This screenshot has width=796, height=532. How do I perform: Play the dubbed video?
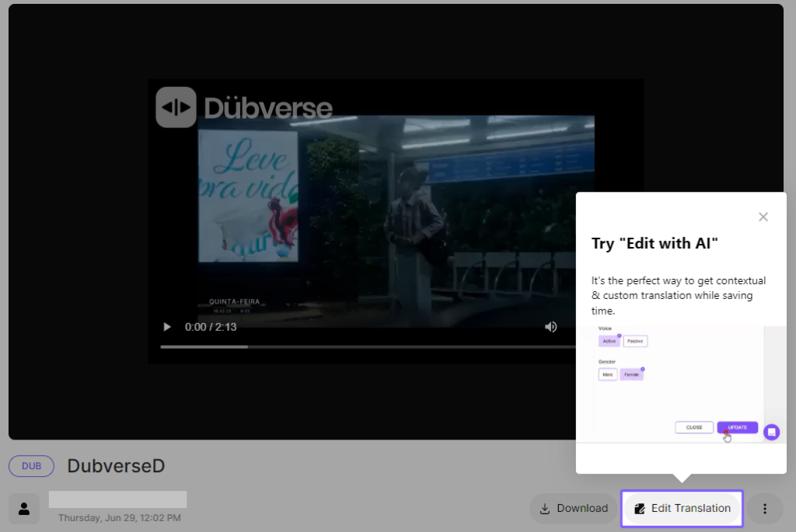click(x=167, y=327)
